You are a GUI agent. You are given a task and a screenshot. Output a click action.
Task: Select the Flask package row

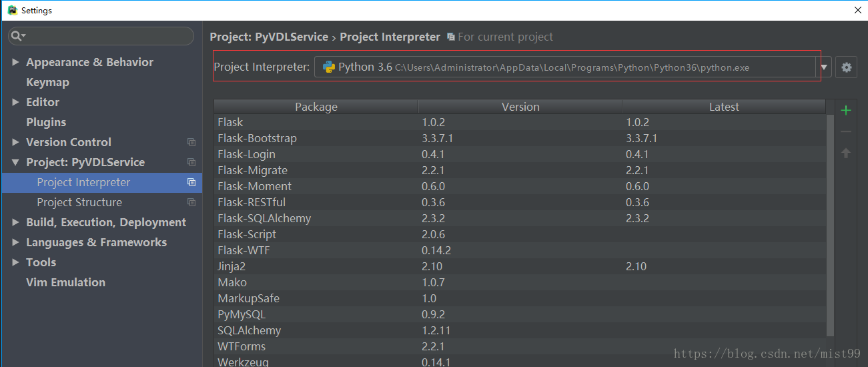520,122
